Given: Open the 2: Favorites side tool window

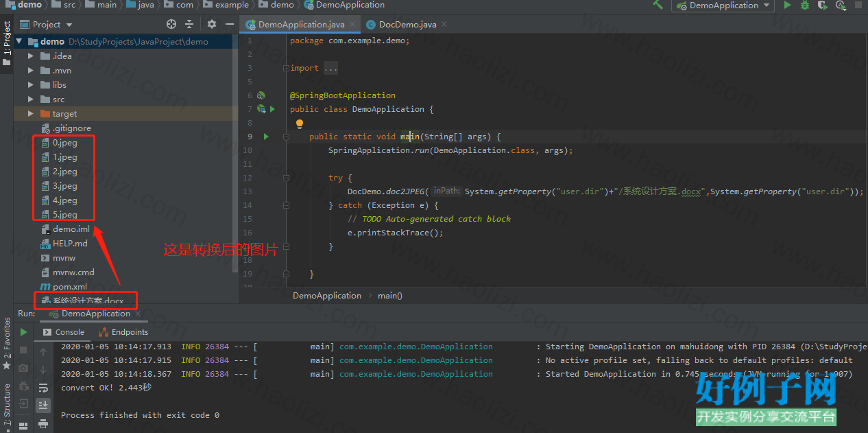Looking at the screenshot, I should [x=7, y=343].
